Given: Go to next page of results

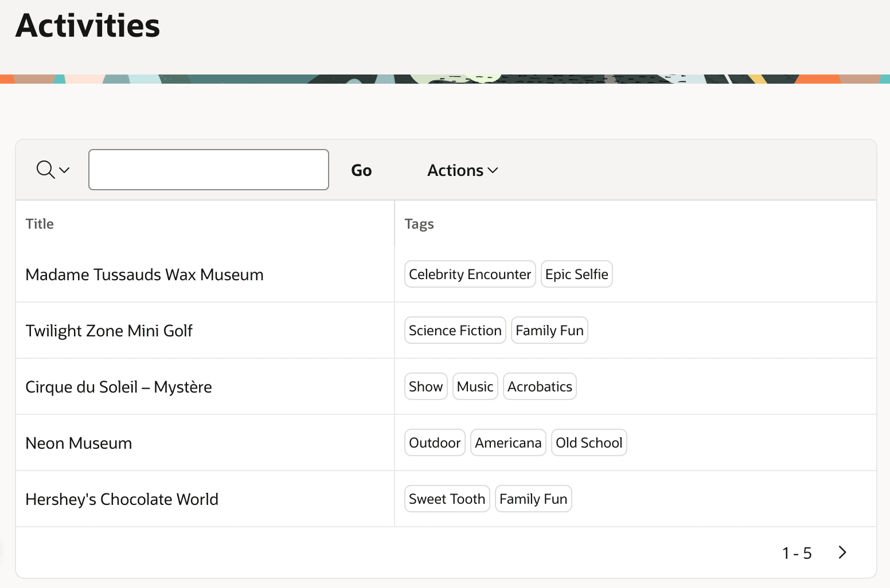Looking at the screenshot, I should coord(842,552).
